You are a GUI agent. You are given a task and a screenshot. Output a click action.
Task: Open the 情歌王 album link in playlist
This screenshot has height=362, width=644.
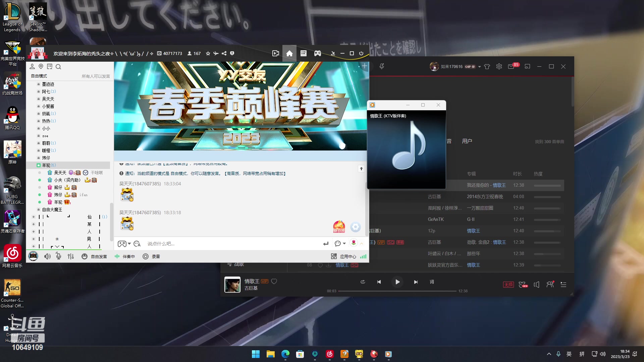pos(473,231)
